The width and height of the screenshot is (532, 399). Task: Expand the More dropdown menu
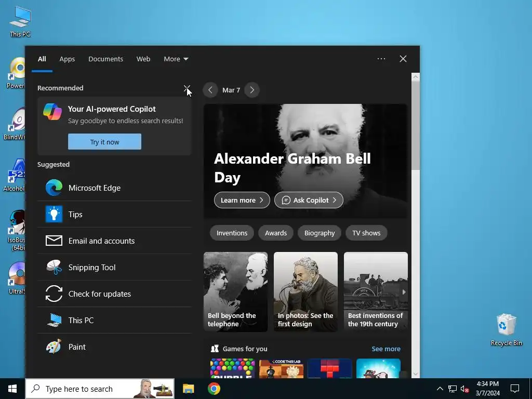pyautogui.click(x=176, y=59)
